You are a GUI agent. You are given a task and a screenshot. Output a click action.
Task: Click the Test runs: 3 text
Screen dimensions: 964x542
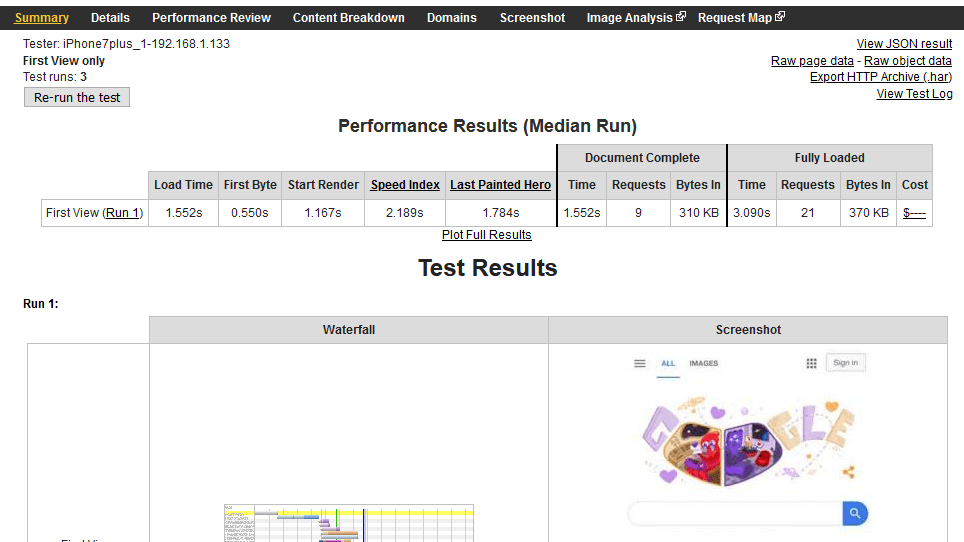[55, 77]
